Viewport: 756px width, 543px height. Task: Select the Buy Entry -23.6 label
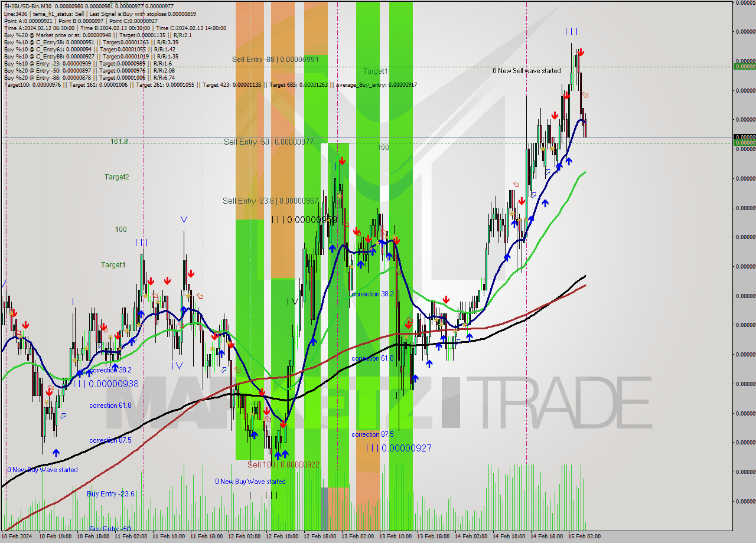(x=110, y=493)
